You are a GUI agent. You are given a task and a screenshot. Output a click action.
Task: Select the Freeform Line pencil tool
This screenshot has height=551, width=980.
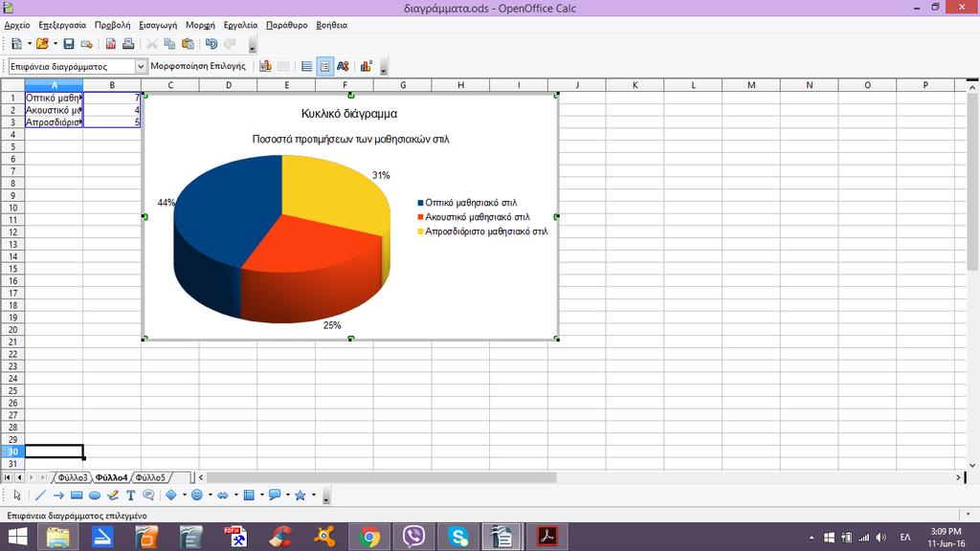click(113, 496)
